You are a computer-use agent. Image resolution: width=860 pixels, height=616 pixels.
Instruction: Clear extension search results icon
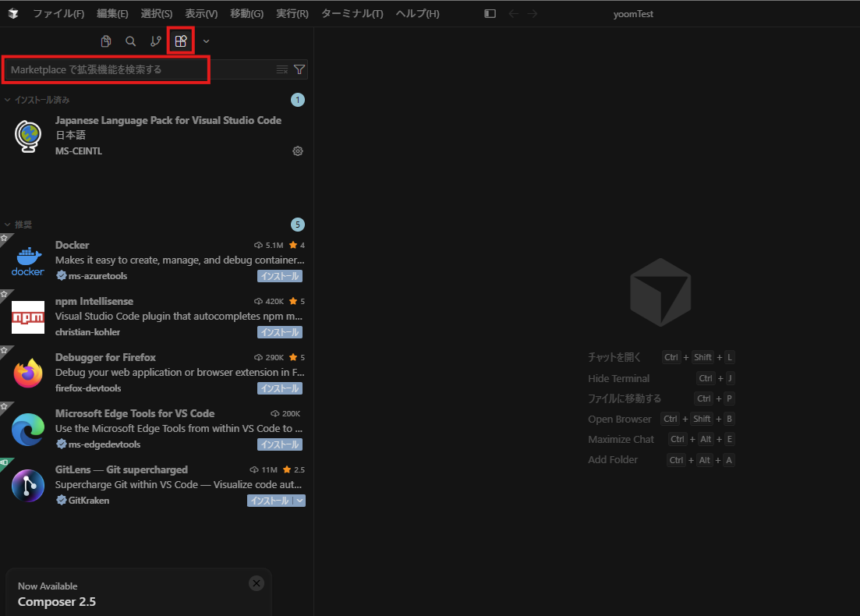pos(282,69)
